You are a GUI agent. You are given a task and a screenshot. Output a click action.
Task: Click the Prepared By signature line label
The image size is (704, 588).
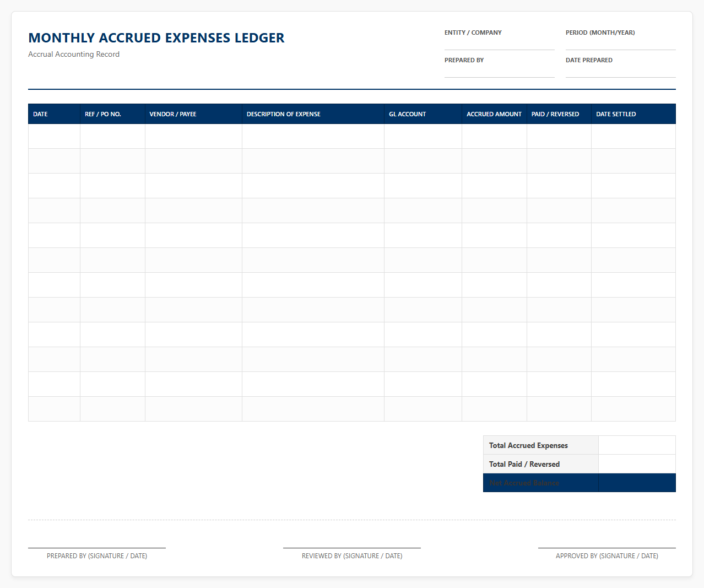pyautogui.click(x=97, y=556)
